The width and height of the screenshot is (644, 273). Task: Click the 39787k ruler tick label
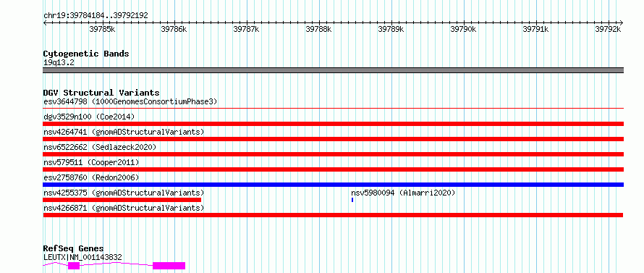click(247, 29)
